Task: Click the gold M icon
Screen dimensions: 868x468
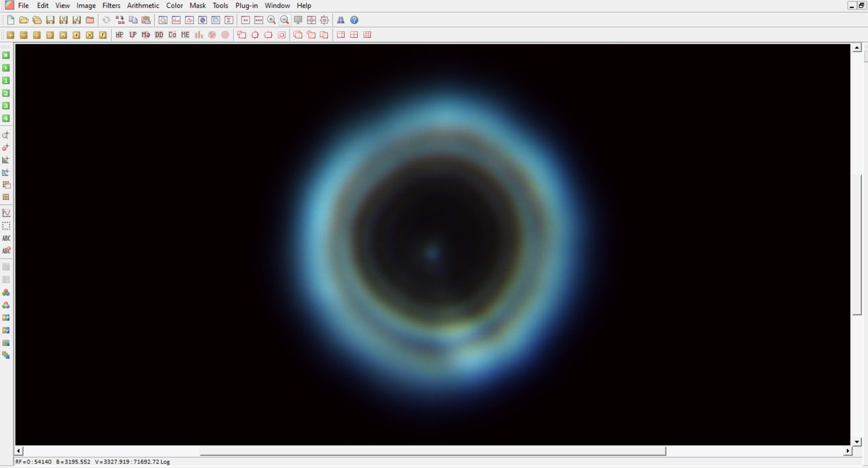Action: [x=63, y=35]
